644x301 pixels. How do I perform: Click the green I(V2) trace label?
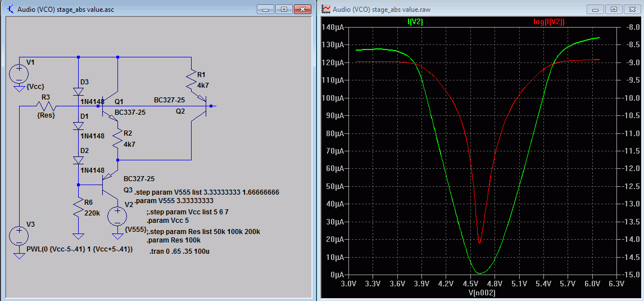pos(415,22)
